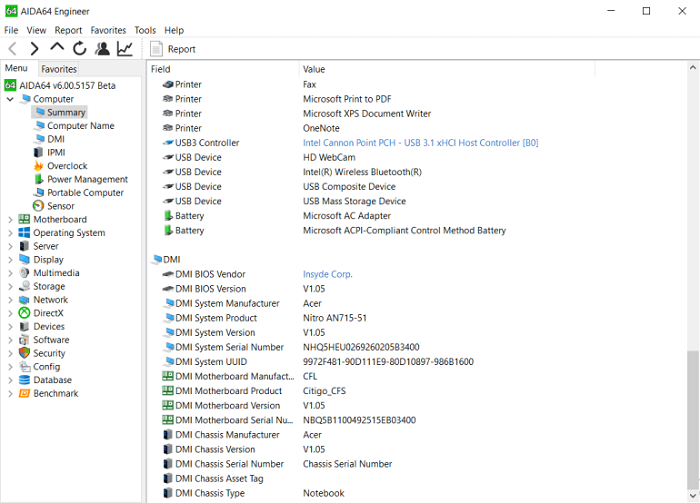
Task: Click the Multimedia speaker icon
Action: (x=24, y=273)
